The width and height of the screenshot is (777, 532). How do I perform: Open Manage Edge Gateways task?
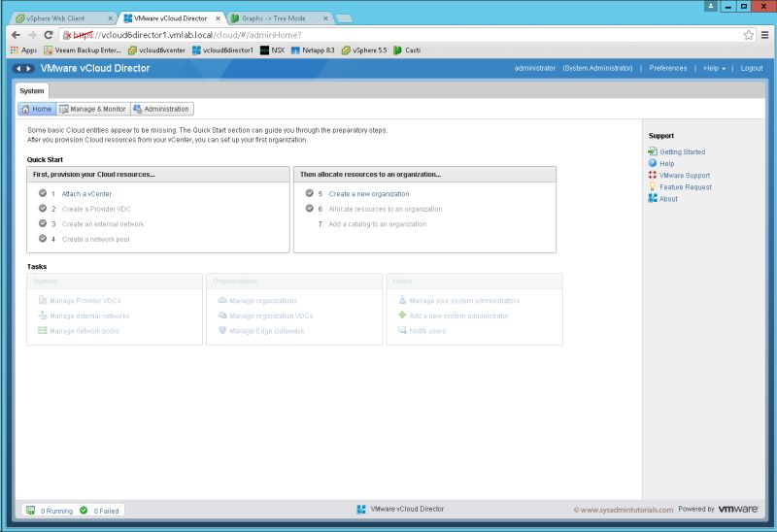coord(261,331)
